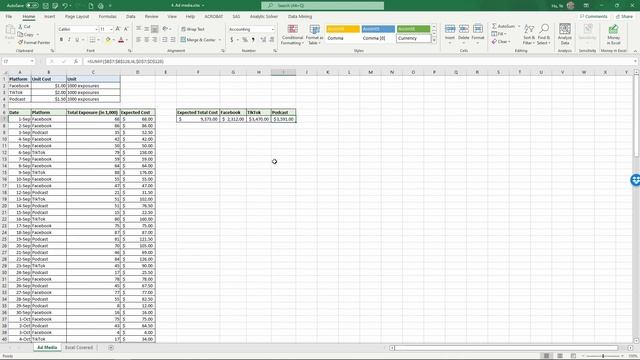
Task: Switch to the Formulas tab
Action: [107, 16]
